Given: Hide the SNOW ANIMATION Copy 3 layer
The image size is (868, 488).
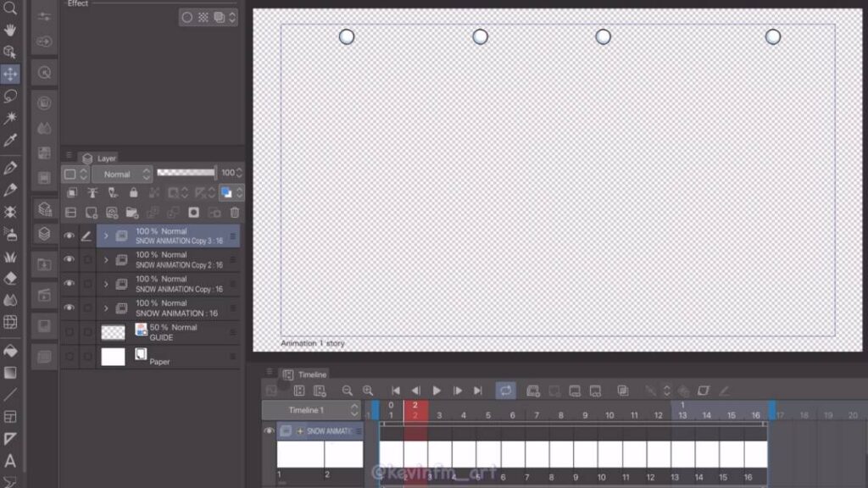Looking at the screenshot, I should pyautogui.click(x=69, y=236).
